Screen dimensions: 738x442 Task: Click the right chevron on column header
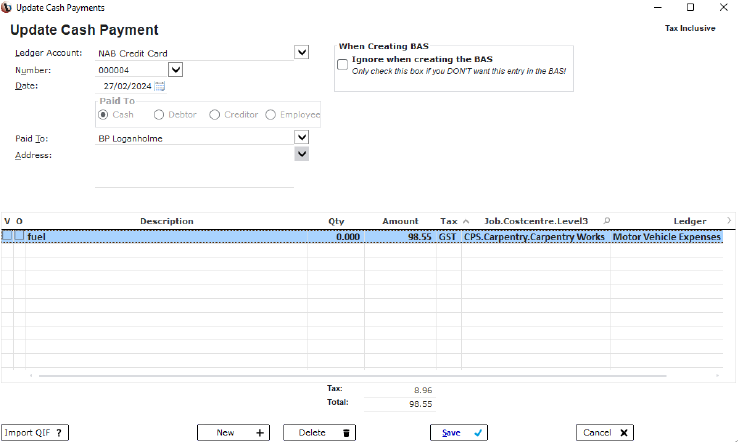[x=729, y=220]
